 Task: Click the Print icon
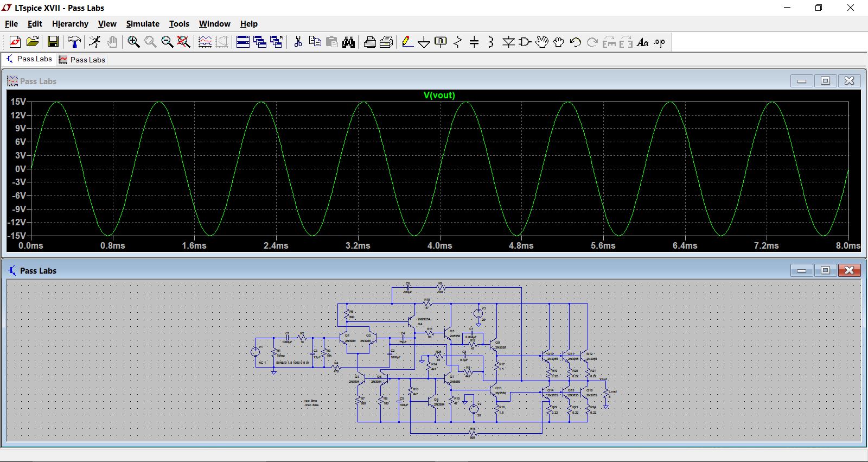pos(370,42)
